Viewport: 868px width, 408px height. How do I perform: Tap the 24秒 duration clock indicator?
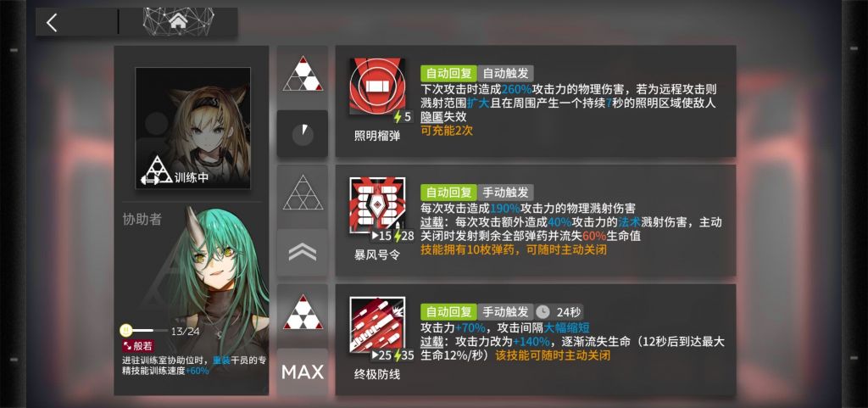(x=559, y=311)
